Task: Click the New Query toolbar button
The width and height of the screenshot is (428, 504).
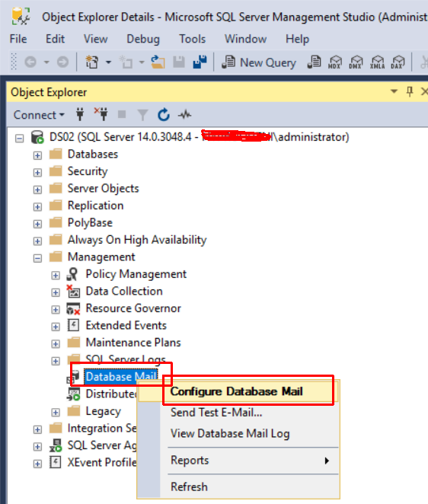Action: pyautogui.click(x=259, y=62)
